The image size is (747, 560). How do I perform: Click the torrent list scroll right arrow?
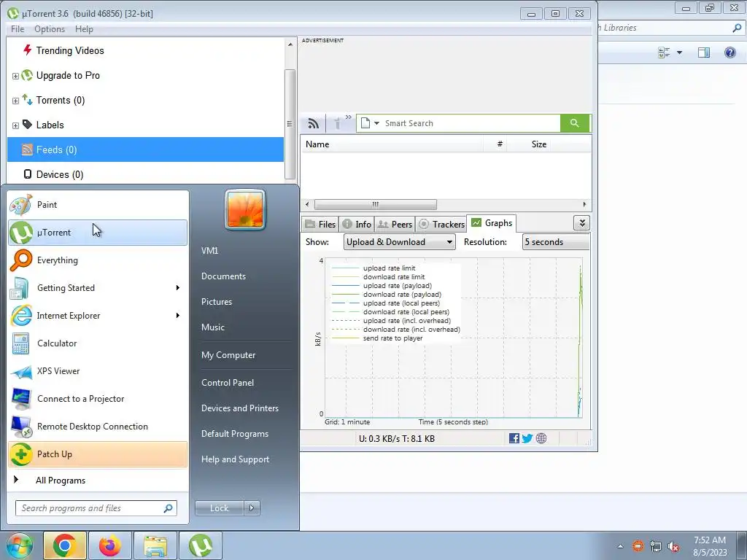pos(584,204)
